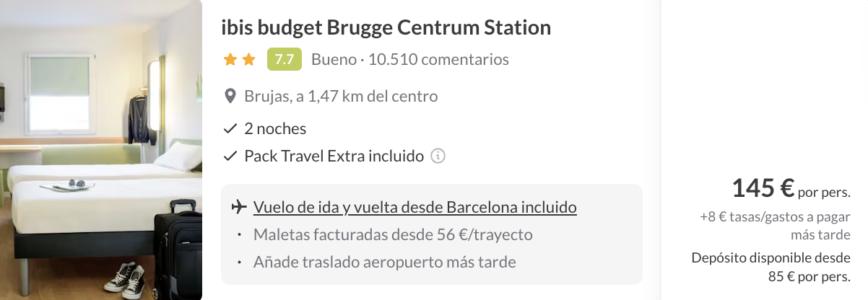Click Depósito disponible desde 85 € text

point(771,266)
